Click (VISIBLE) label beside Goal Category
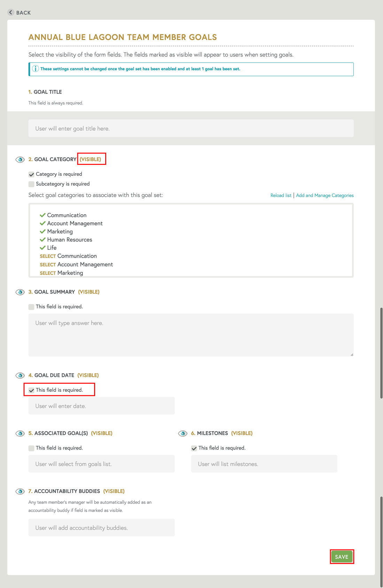383x588 pixels. click(x=90, y=159)
